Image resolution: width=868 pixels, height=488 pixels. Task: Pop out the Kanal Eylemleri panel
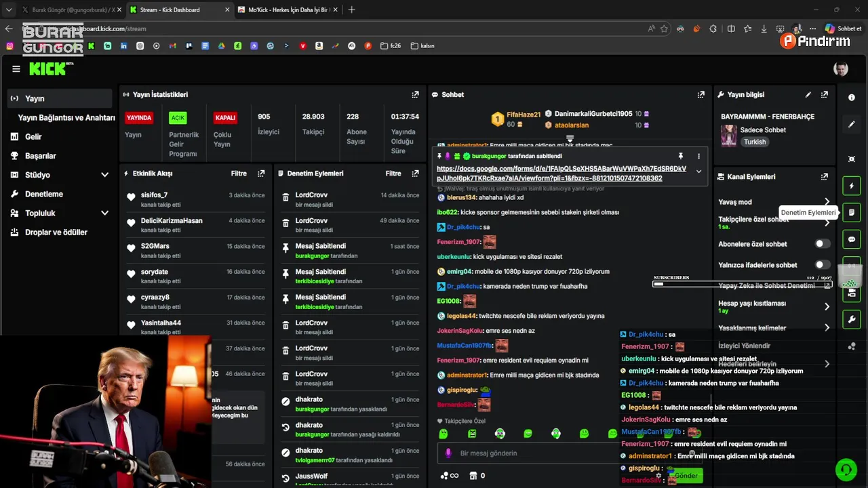pyautogui.click(x=825, y=177)
